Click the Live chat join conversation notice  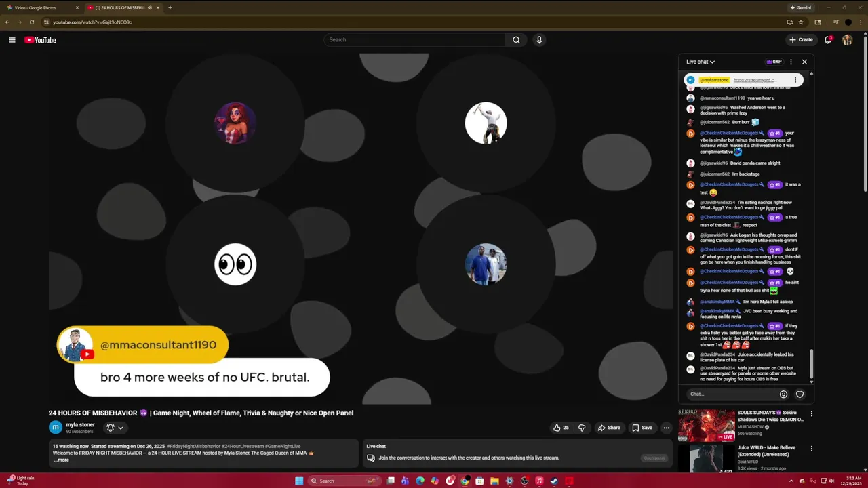(x=469, y=458)
